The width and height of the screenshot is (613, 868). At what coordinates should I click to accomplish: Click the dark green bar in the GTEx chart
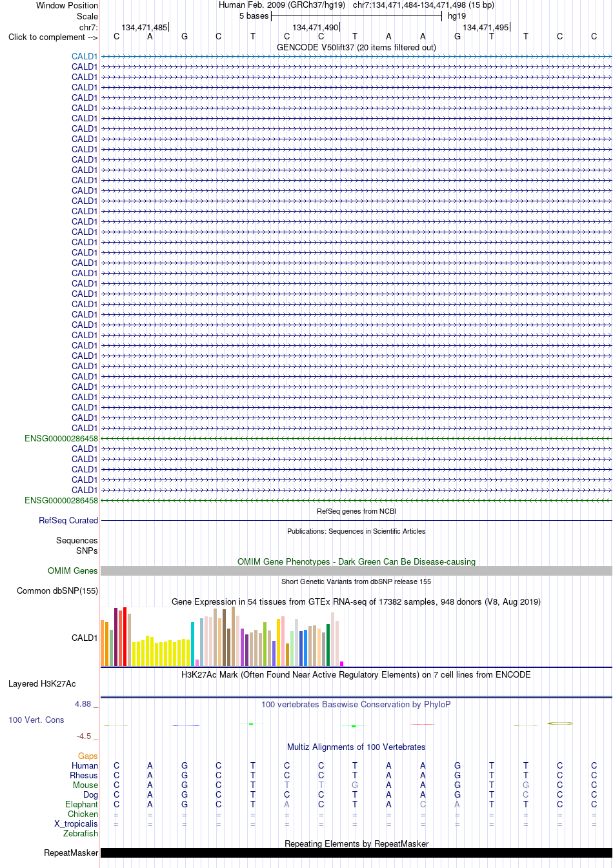click(328, 645)
